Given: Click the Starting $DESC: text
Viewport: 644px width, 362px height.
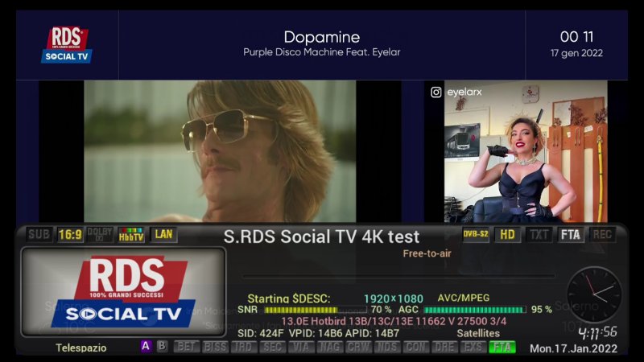Looking at the screenshot, I should click(x=289, y=298).
